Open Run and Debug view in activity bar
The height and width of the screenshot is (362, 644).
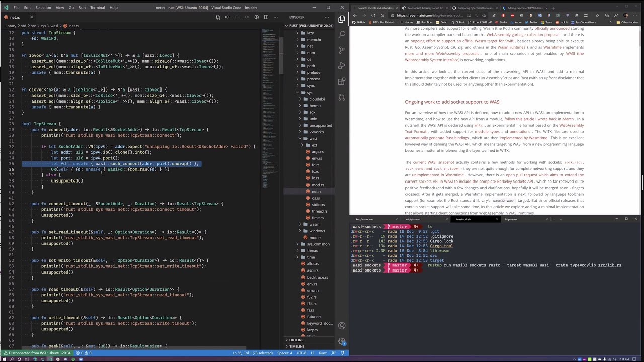coord(342,65)
